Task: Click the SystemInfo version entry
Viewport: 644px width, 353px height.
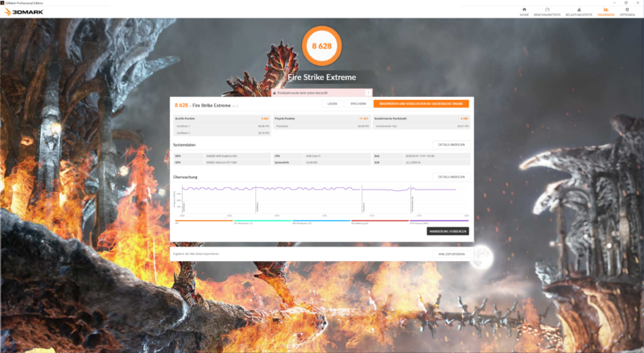Action: 321,163
